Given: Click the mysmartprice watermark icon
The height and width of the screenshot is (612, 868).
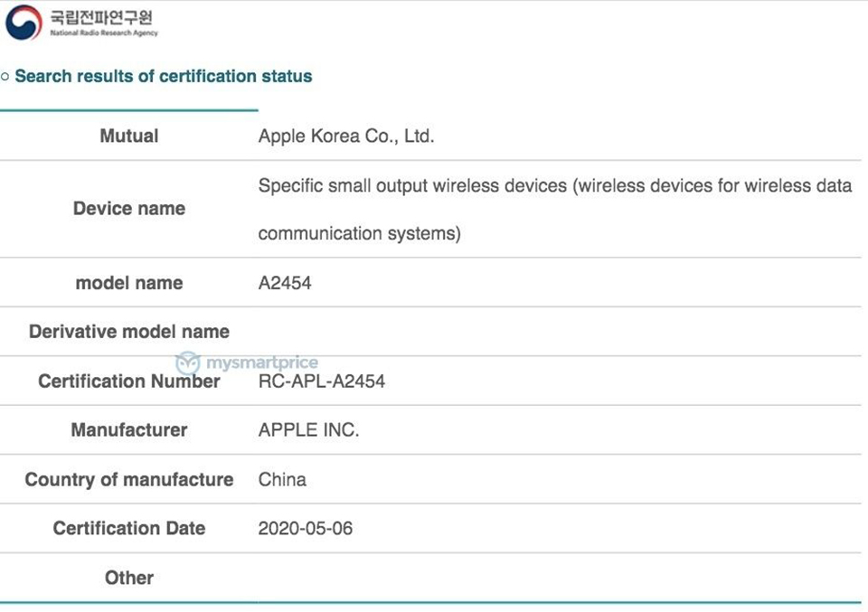Looking at the screenshot, I should [x=188, y=363].
